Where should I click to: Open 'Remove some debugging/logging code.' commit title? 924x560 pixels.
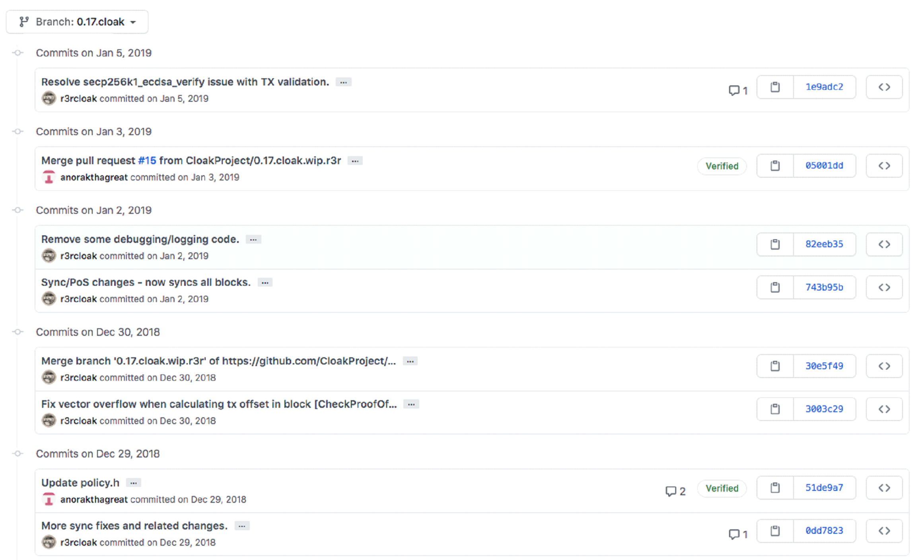(x=140, y=239)
